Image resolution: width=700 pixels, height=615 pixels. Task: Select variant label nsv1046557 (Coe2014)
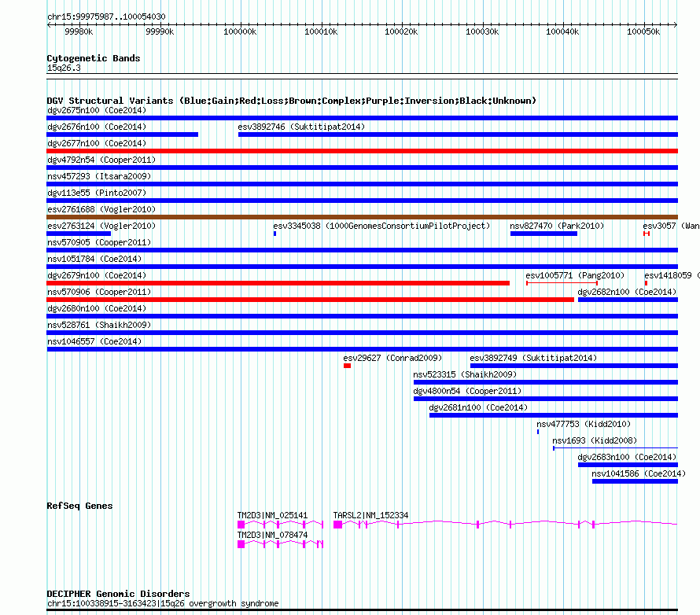(x=94, y=341)
